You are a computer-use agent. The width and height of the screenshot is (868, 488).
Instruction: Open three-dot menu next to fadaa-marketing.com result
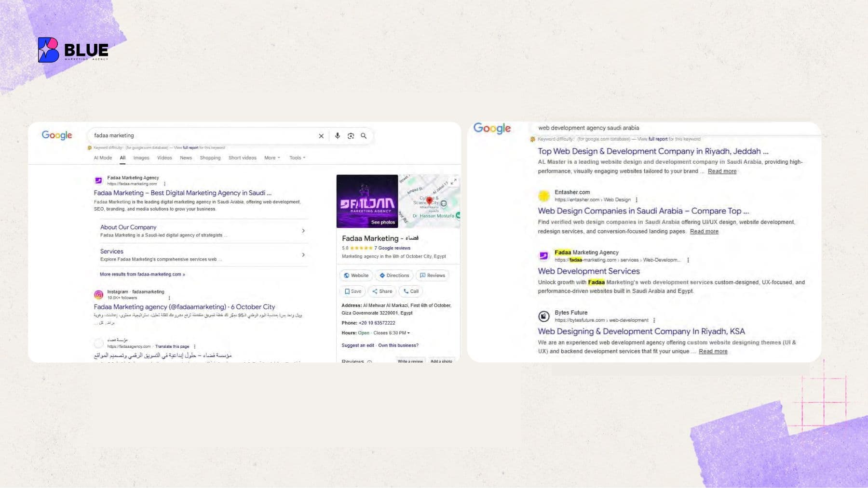[x=164, y=184]
